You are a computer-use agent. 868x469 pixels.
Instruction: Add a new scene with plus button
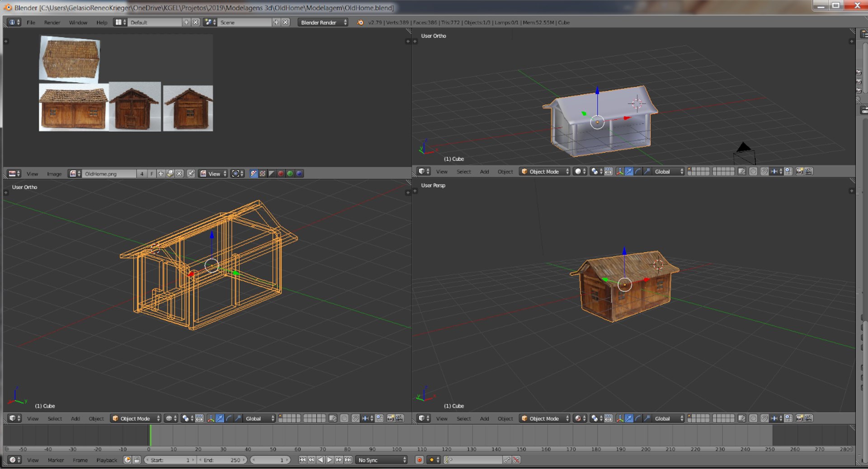[276, 22]
